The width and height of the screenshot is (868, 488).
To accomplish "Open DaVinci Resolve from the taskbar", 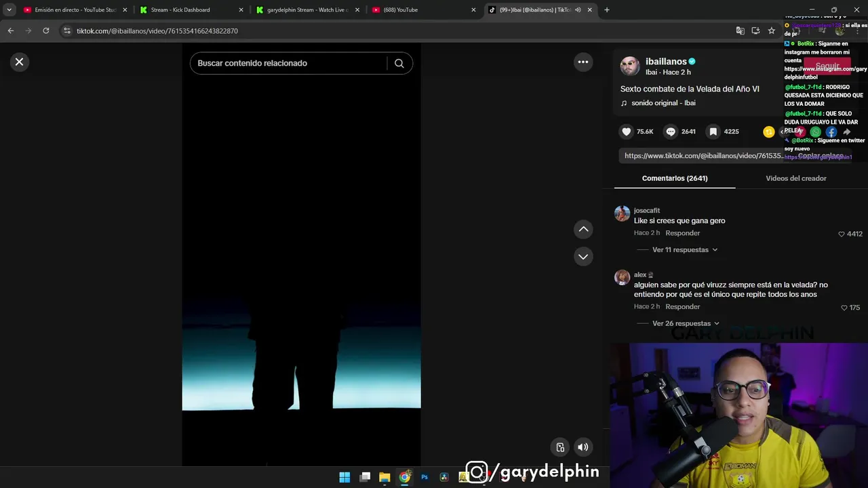I will pyautogui.click(x=444, y=477).
